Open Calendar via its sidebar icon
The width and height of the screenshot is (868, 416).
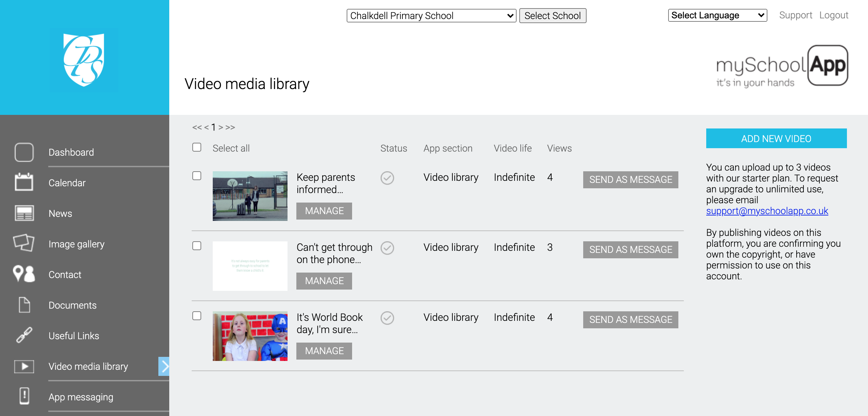(x=24, y=182)
